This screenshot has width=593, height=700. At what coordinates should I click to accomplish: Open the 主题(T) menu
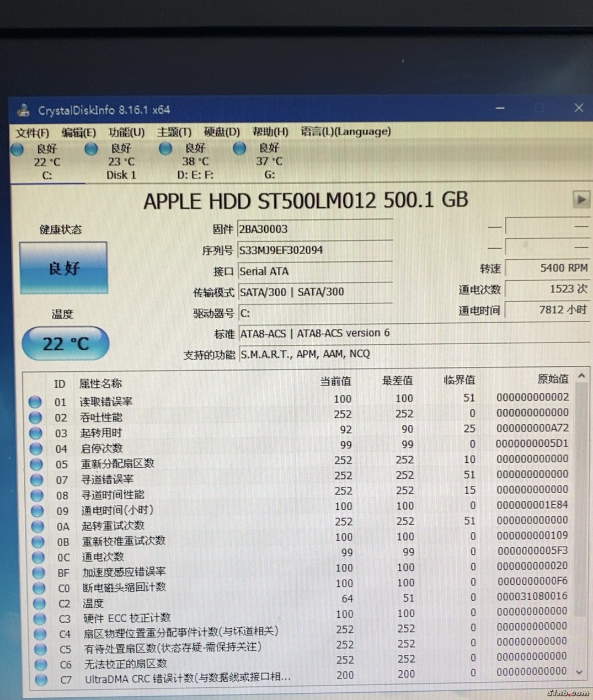pyautogui.click(x=174, y=132)
